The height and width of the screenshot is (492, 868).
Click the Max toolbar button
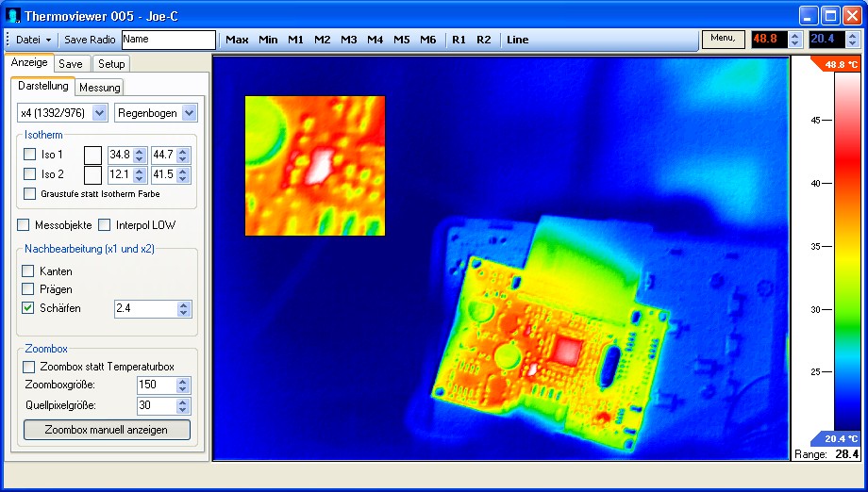point(237,40)
